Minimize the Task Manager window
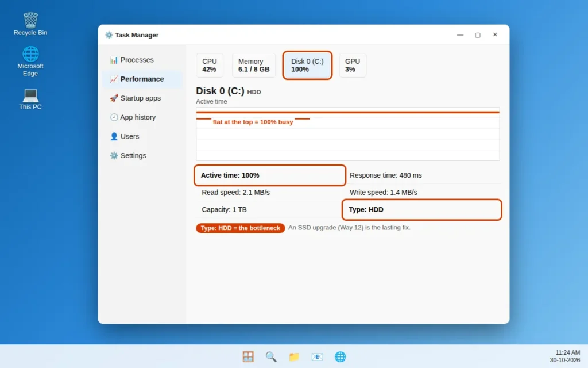 [x=460, y=35]
